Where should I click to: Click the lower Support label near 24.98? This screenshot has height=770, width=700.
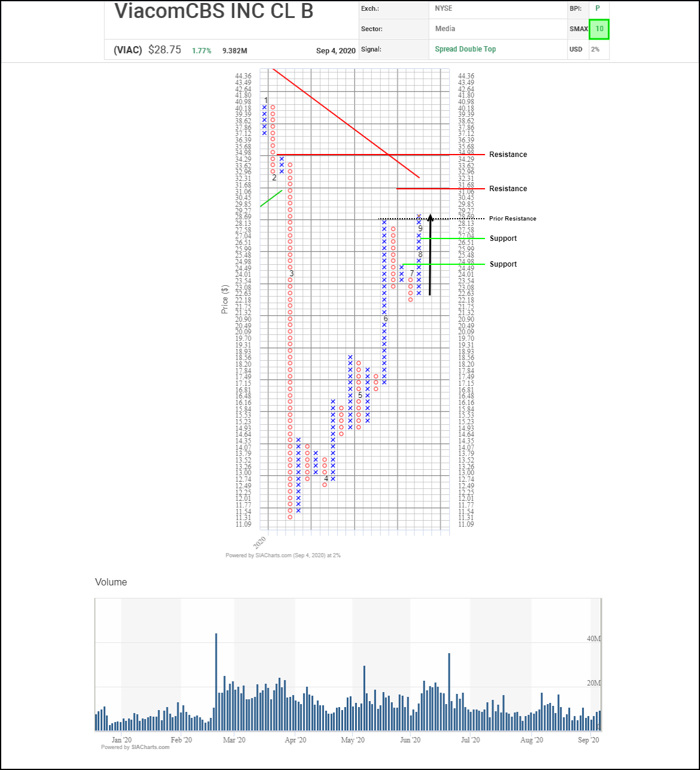[x=503, y=264]
